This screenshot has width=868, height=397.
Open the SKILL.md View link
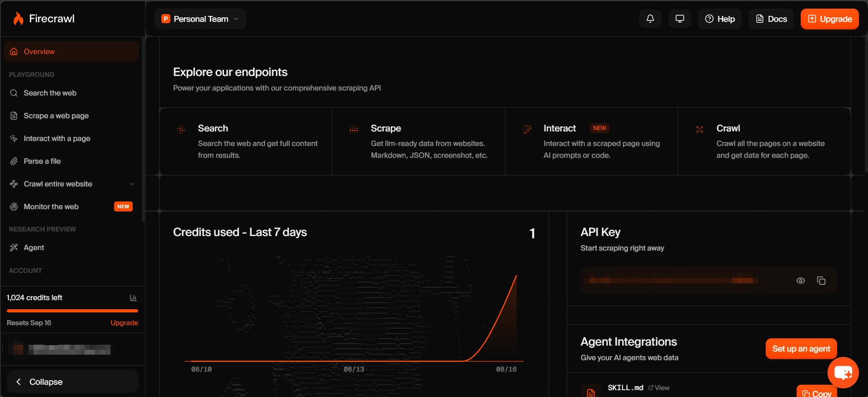click(x=659, y=388)
